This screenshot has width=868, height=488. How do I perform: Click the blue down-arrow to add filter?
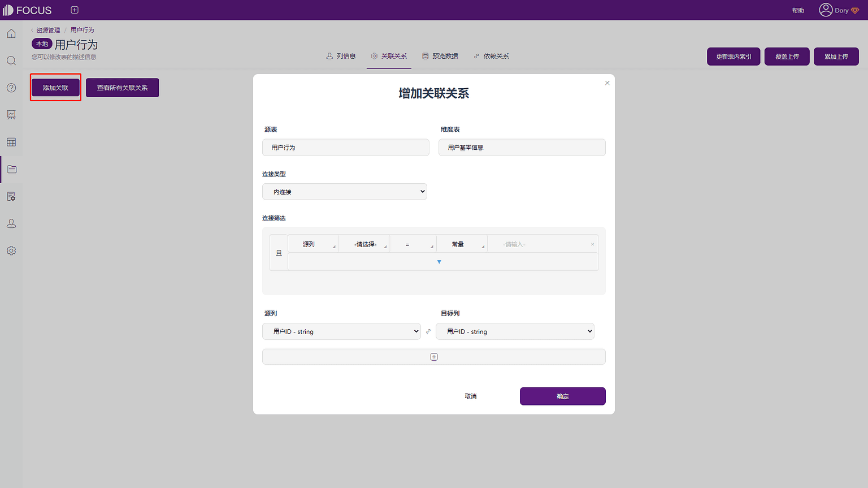coord(439,262)
